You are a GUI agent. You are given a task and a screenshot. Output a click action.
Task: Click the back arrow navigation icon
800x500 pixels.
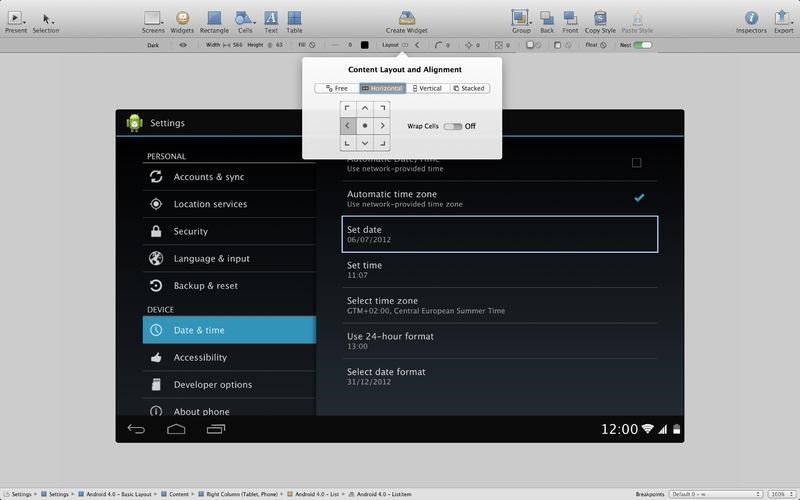click(136, 429)
